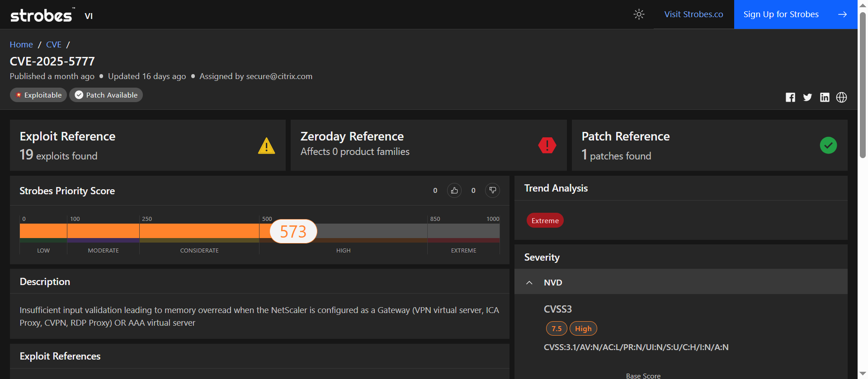
Task: Share on LinkedIn icon
Action: [x=825, y=97]
